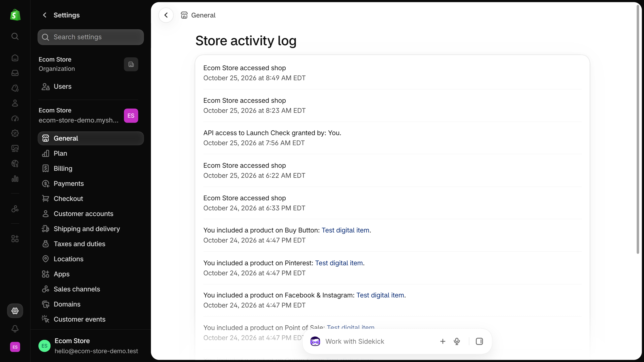Open Products tag icon in left rail

15,88
